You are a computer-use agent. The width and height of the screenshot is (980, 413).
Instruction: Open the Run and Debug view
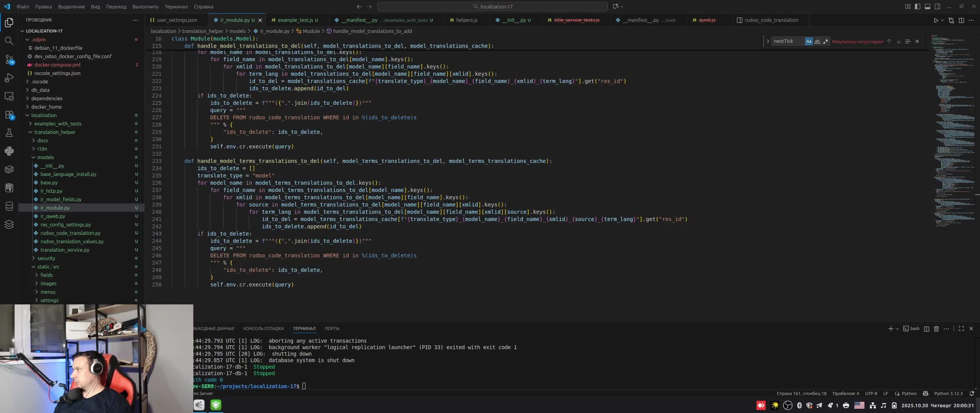9,78
